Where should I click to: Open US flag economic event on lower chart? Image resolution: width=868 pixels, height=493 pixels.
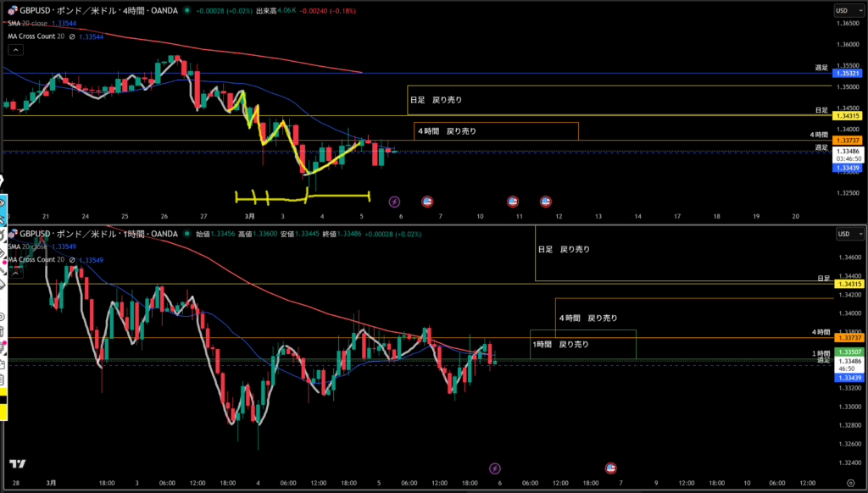point(610,468)
